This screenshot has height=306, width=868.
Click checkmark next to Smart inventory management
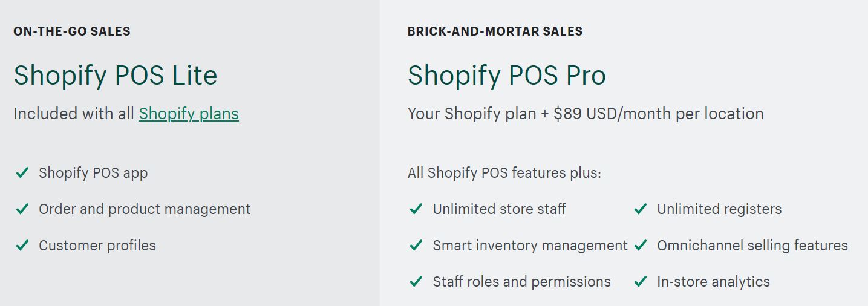point(416,246)
